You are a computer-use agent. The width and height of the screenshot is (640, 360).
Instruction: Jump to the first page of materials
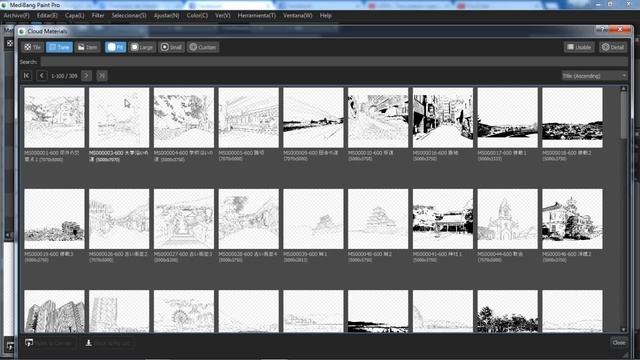(27, 76)
